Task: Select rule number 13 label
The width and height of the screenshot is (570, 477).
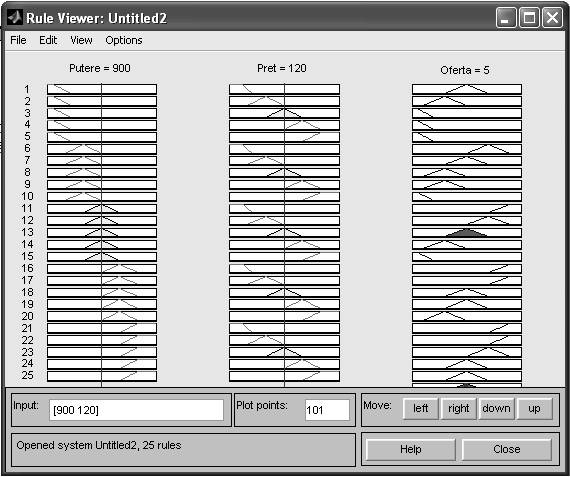Action: (27, 232)
